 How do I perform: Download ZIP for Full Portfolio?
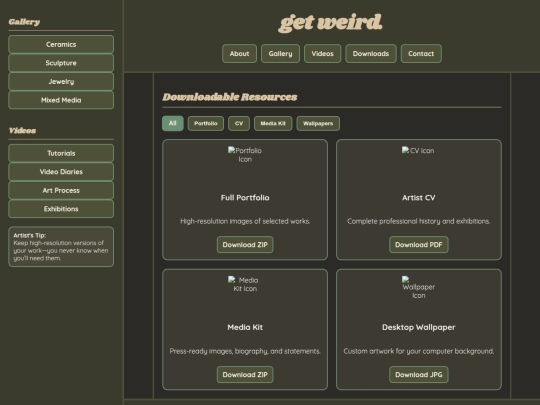click(245, 245)
